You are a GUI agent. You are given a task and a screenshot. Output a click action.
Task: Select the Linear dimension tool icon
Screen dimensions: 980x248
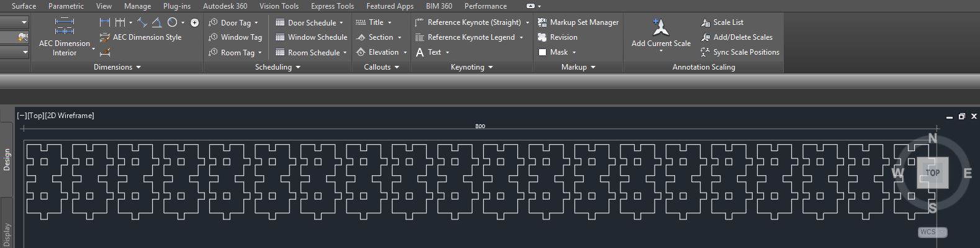point(105,22)
